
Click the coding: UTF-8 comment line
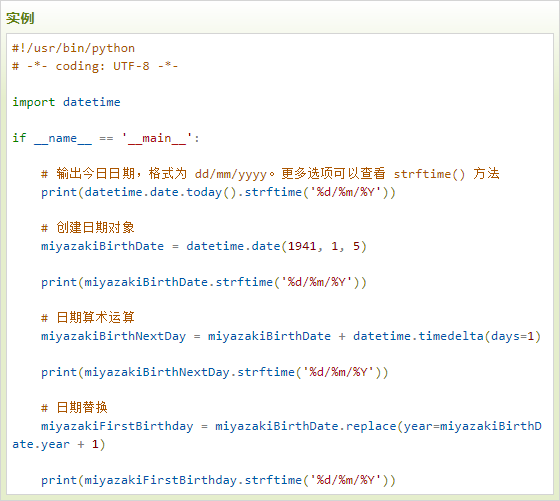(x=95, y=66)
